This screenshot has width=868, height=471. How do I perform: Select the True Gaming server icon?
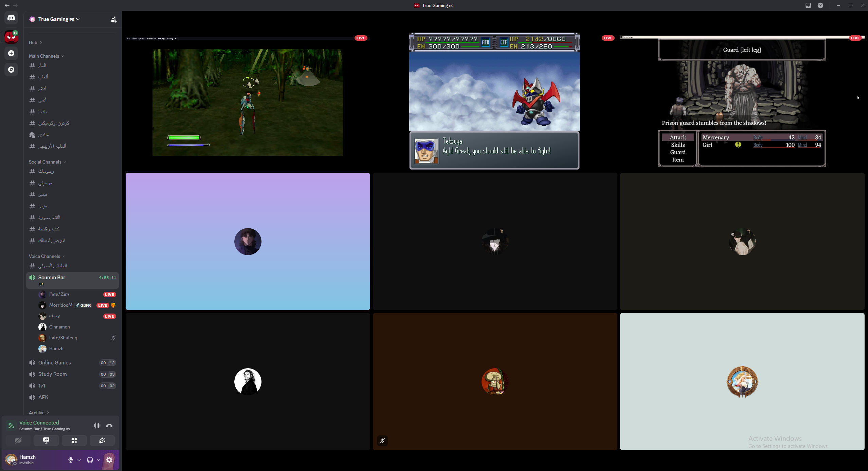pyautogui.click(x=11, y=37)
